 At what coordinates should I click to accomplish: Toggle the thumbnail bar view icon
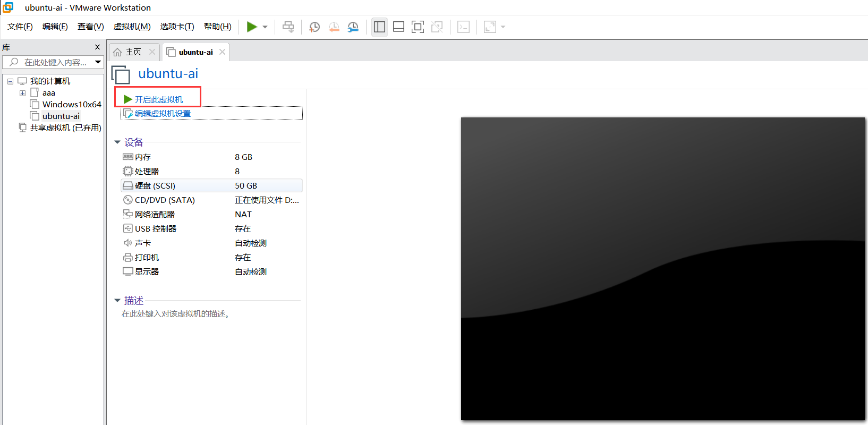coord(398,27)
